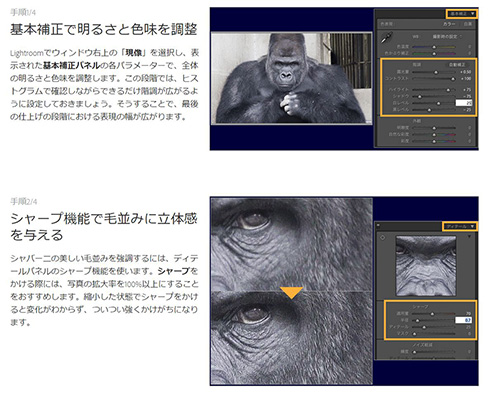490x394 pixels.
Task: Click the 自動補正 auto tone button
Action: (x=457, y=65)
